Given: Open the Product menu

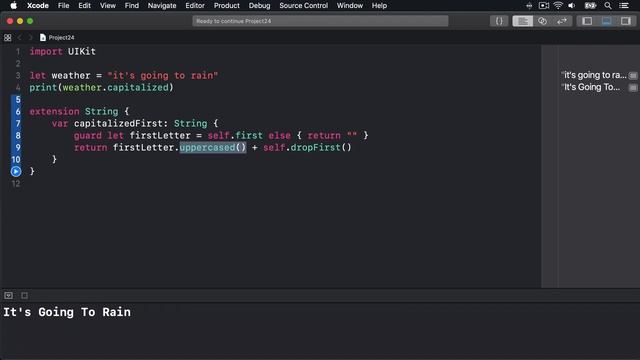Looking at the screenshot, I should (227, 6).
